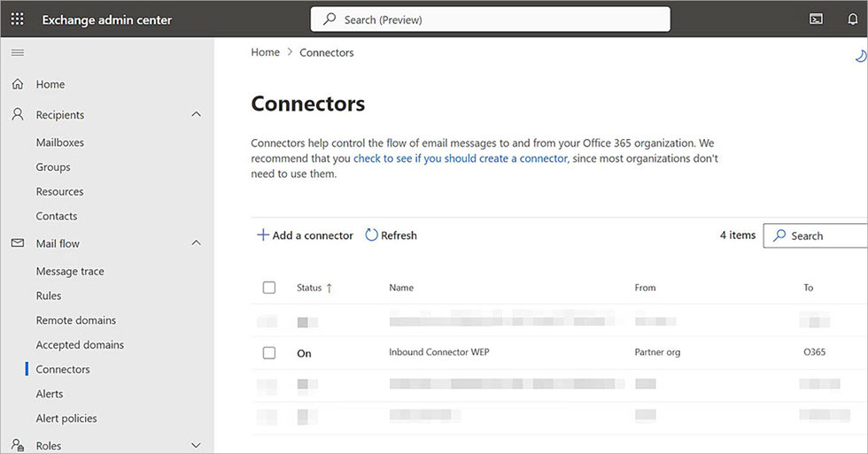The image size is (868, 454).
Task: Follow the check to see connector link
Action: tap(460, 158)
